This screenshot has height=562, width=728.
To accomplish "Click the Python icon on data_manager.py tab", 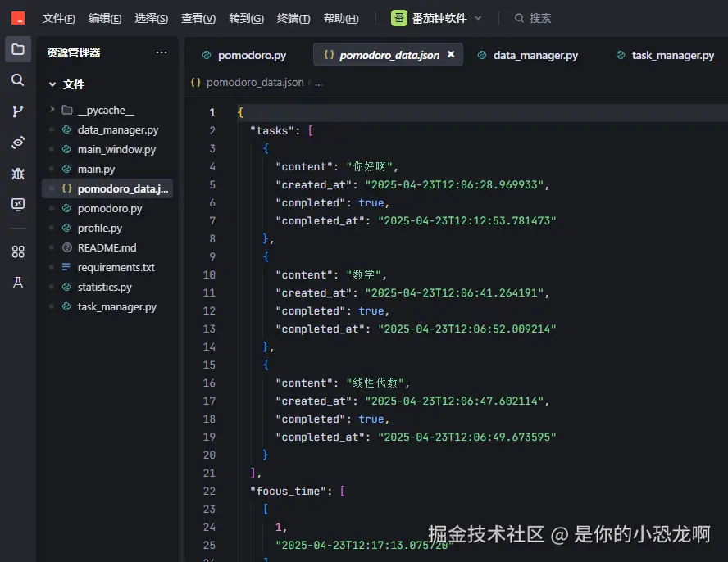I will (x=482, y=55).
